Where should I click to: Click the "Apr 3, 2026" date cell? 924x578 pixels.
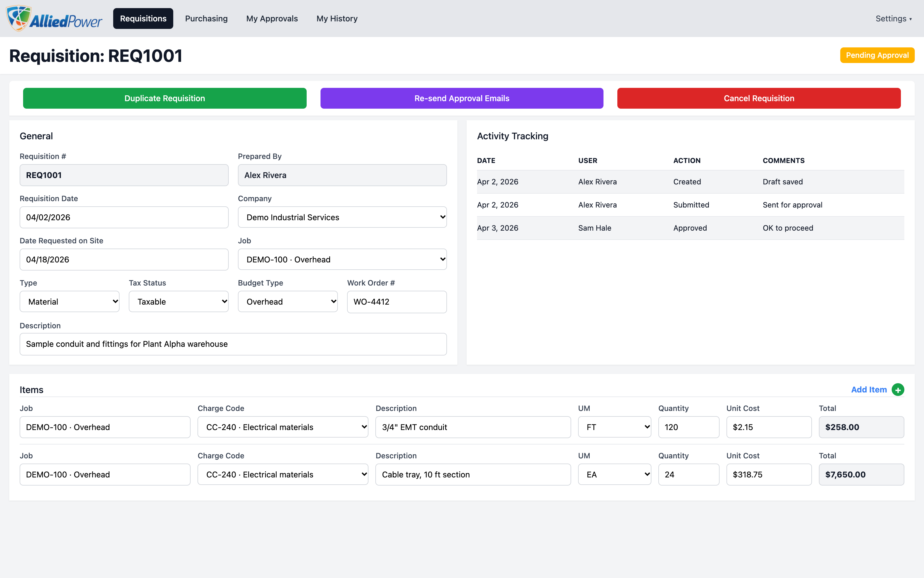pos(497,228)
